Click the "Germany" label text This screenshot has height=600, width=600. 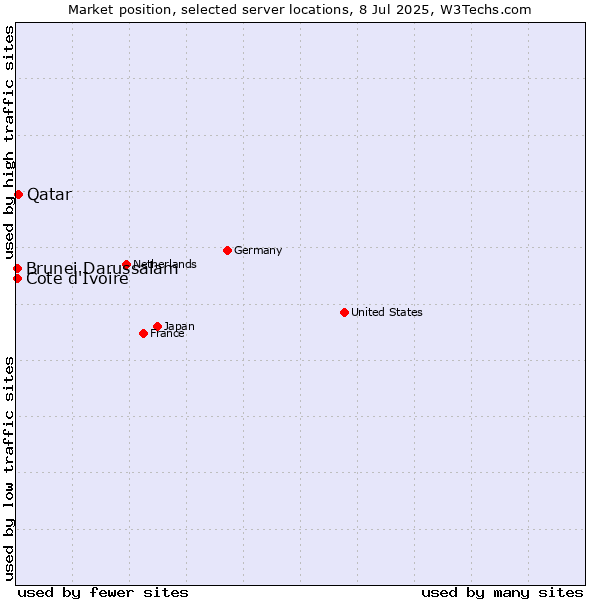click(x=258, y=250)
